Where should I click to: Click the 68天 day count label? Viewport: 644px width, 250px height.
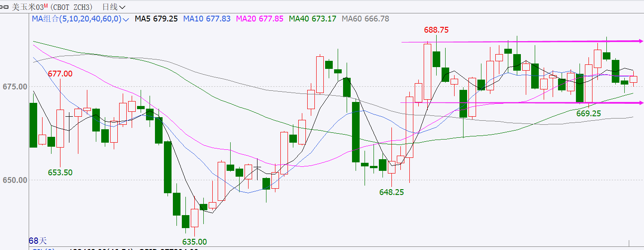[x=37, y=241]
